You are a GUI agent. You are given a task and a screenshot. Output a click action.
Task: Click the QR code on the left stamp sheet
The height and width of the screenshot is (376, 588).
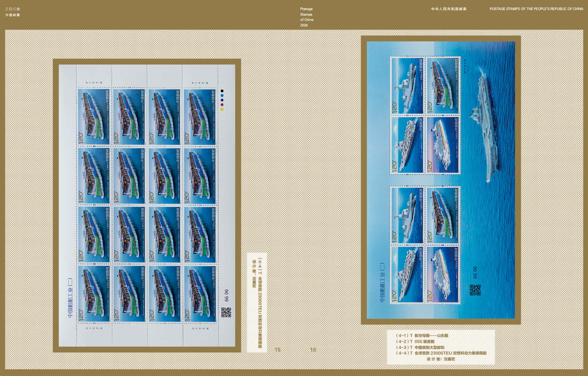226,312
